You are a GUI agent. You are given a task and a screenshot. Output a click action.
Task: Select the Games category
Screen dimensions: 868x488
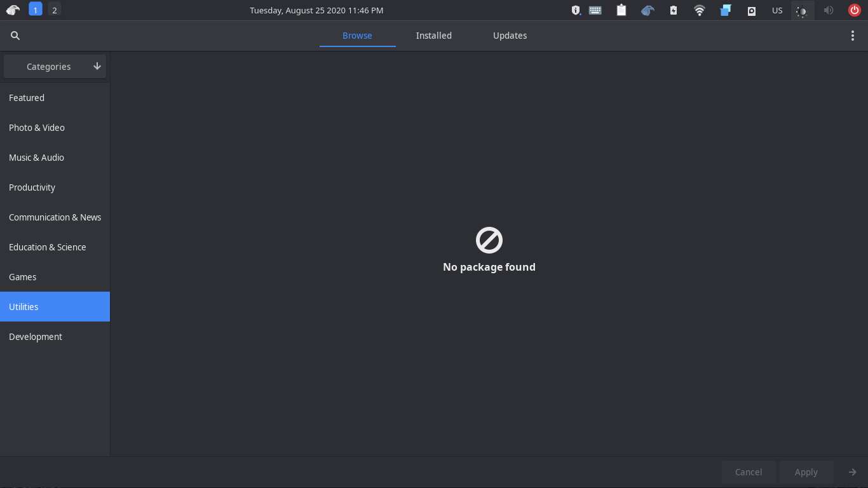coord(55,277)
